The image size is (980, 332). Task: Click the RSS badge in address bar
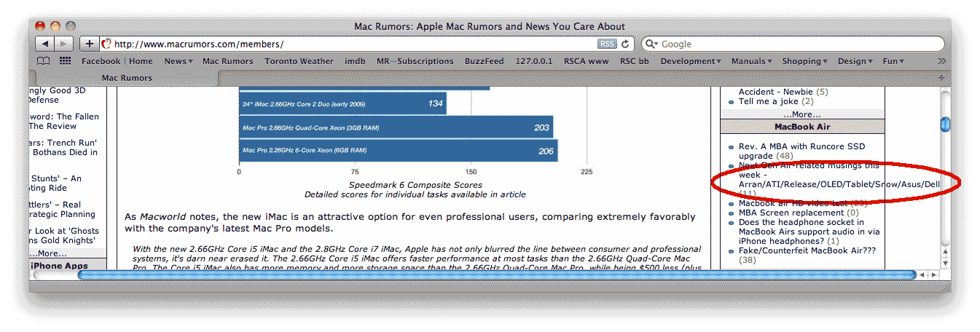607,44
